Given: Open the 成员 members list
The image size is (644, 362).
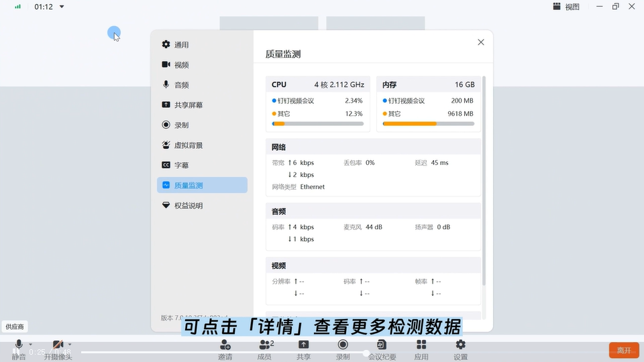Looking at the screenshot, I should (x=265, y=350).
